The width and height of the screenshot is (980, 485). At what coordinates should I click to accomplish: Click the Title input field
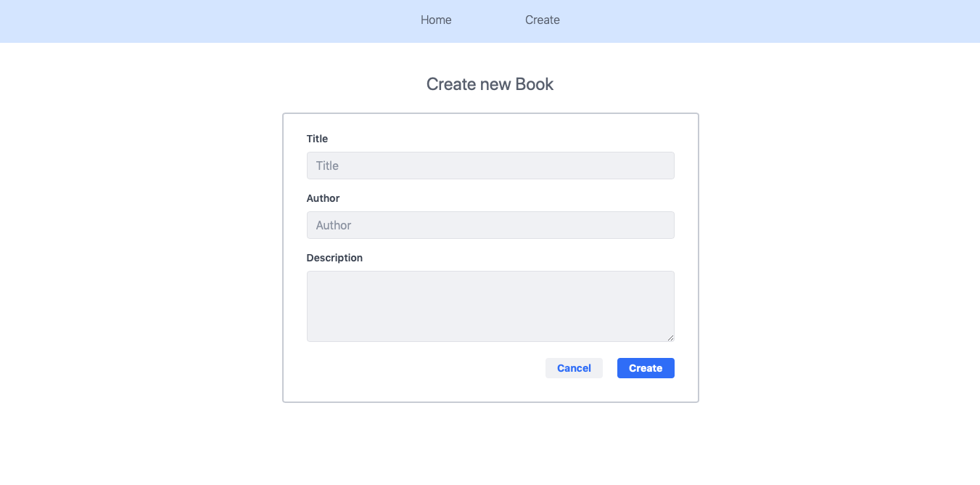click(490, 165)
